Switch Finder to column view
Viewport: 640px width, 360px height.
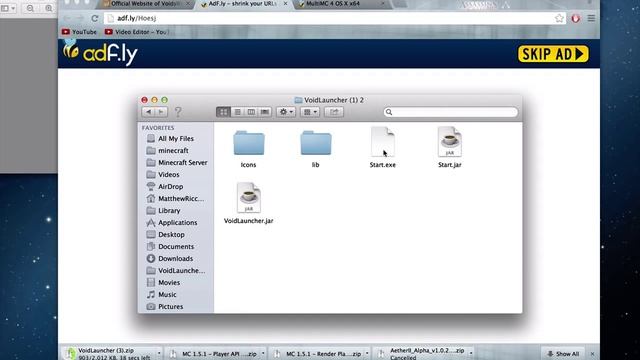(251, 112)
